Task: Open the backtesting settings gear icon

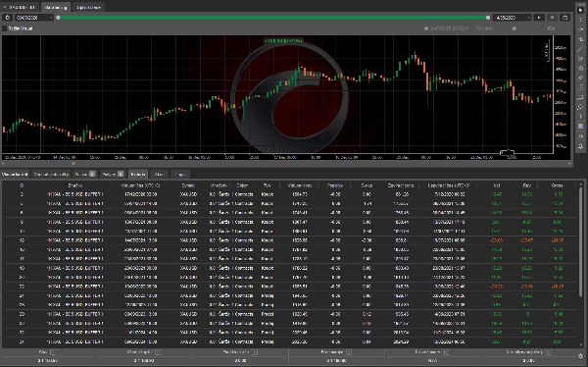Action: coord(7,18)
